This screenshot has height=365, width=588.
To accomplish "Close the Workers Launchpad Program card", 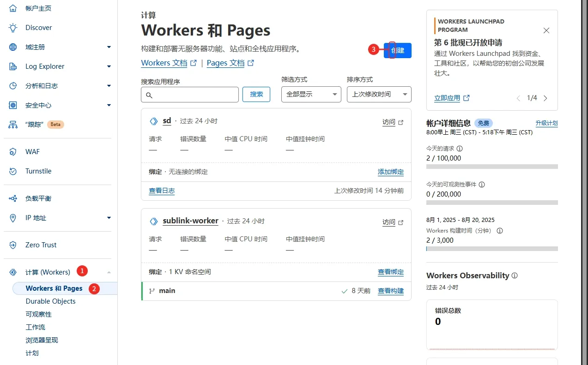I will coord(546,30).
